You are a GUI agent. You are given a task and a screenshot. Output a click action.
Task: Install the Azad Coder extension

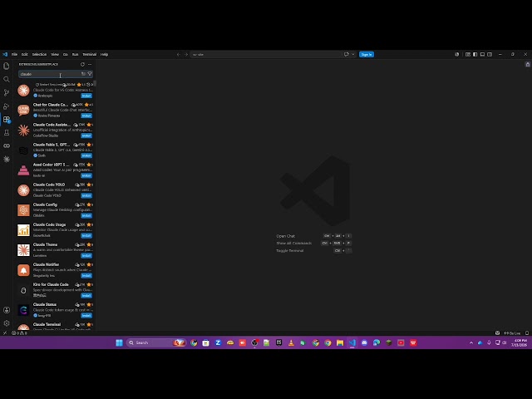tap(86, 175)
